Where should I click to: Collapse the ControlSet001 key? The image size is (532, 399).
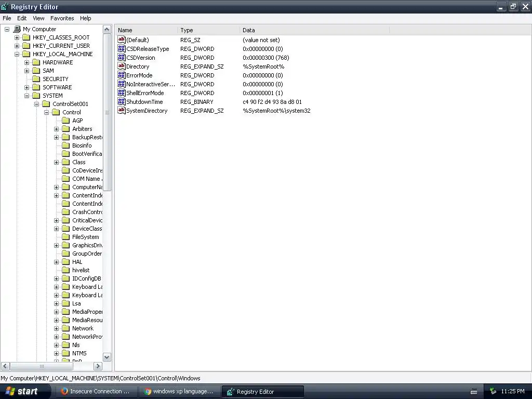[x=36, y=104]
